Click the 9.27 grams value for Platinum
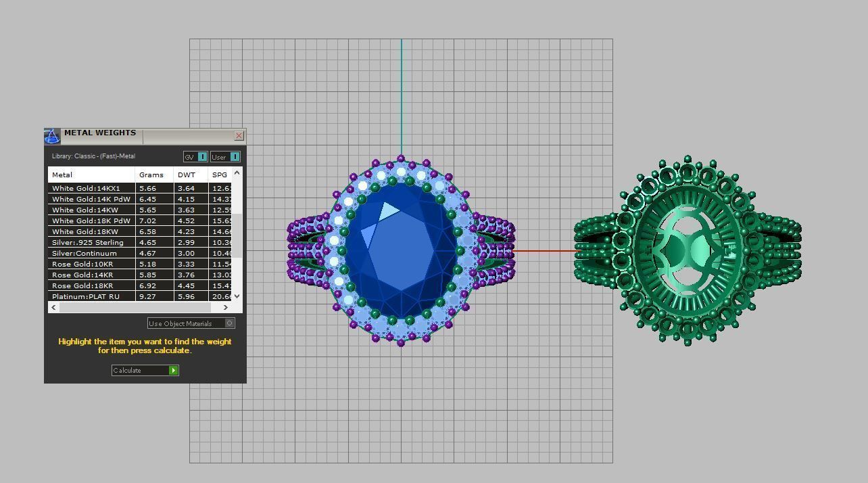 pyautogui.click(x=154, y=296)
